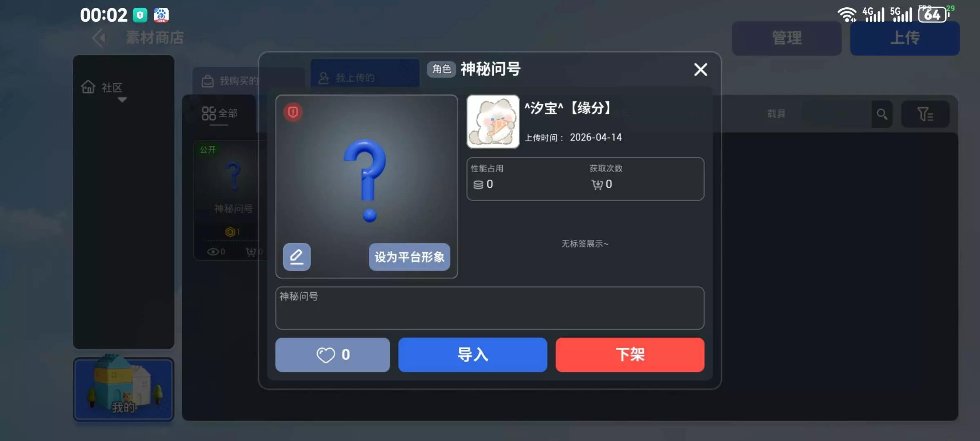Click the red shield warning icon

(293, 112)
